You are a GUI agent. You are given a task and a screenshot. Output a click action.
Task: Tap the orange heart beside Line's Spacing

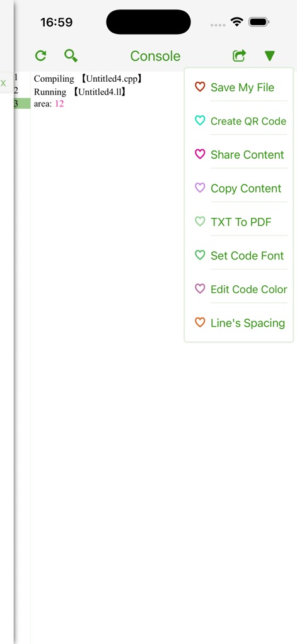tap(199, 322)
